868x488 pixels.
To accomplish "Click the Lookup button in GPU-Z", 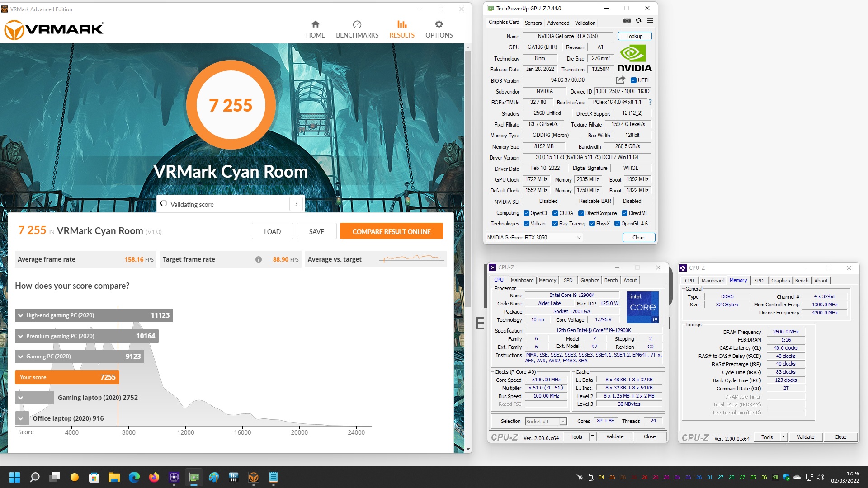I will pyautogui.click(x=634, y=36).
